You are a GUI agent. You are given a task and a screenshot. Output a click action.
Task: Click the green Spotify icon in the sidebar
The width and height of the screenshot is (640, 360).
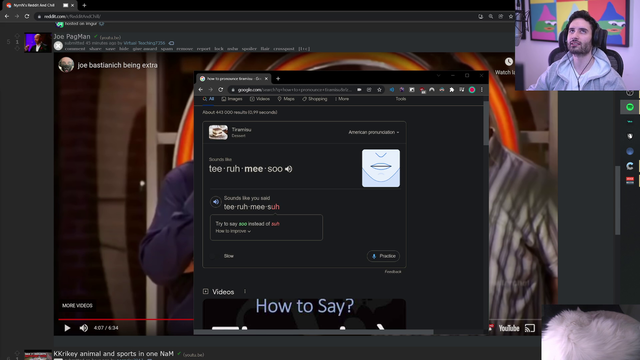pyautogui.click(x=630, y=107)
